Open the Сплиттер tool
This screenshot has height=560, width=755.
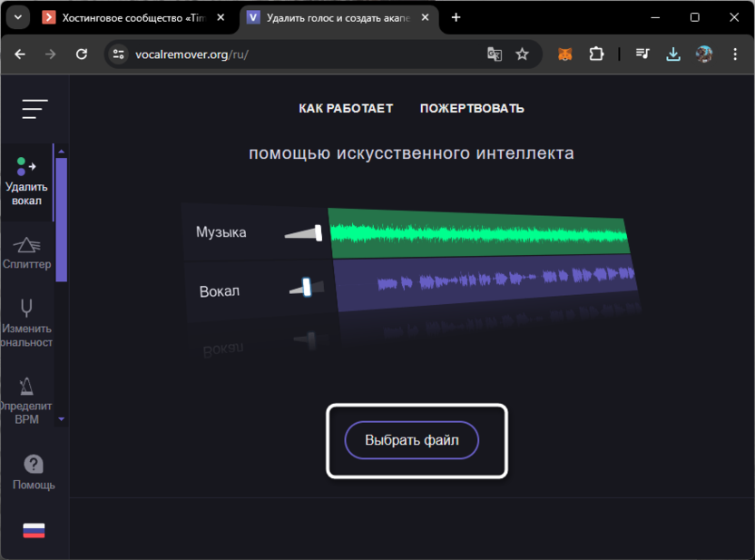click(26, 253)
